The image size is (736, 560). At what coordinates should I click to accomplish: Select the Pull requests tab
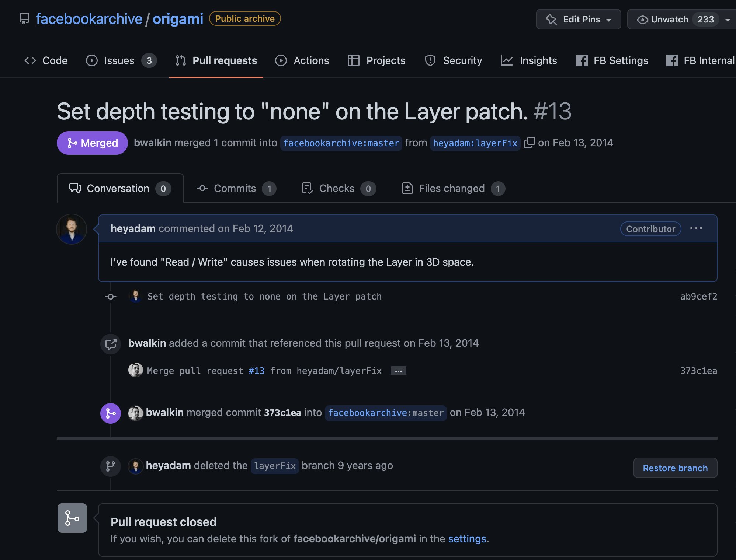click(216, 60)
